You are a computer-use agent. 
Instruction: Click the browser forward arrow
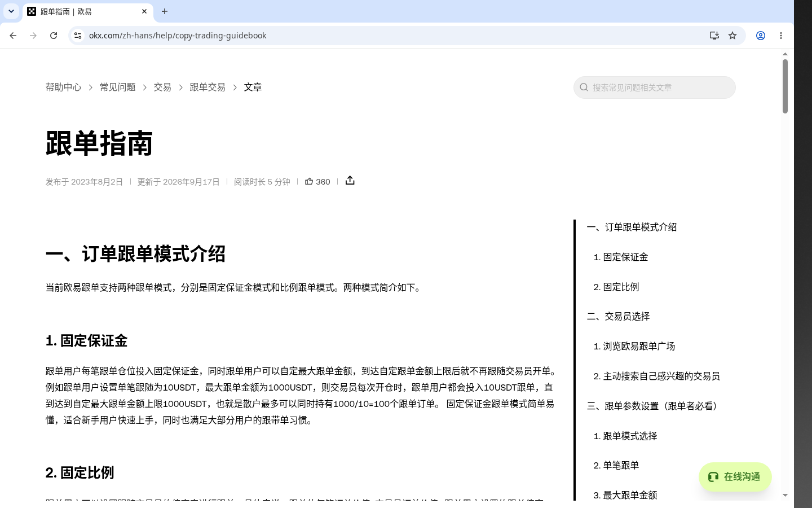(33, 36)
